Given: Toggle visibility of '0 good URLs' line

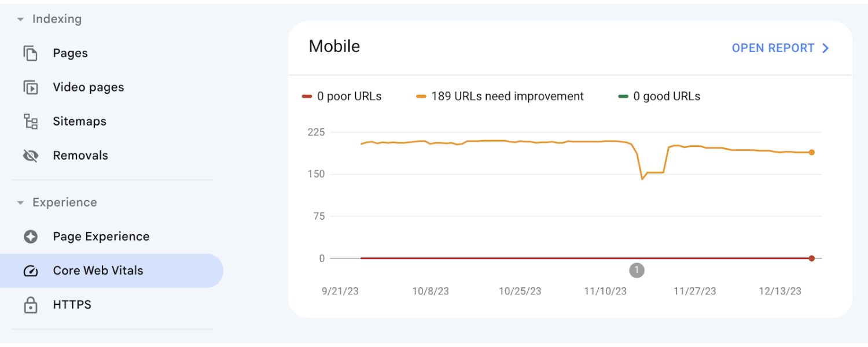Looking at the screenshot, I should [x=660, y=96].
